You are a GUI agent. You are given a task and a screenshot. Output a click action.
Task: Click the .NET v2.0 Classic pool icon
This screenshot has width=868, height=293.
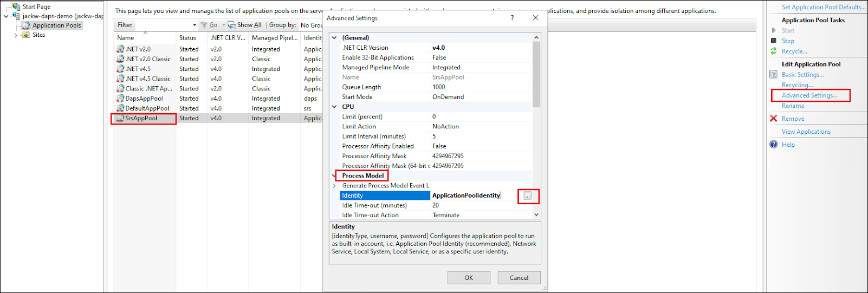coord(120,58)
